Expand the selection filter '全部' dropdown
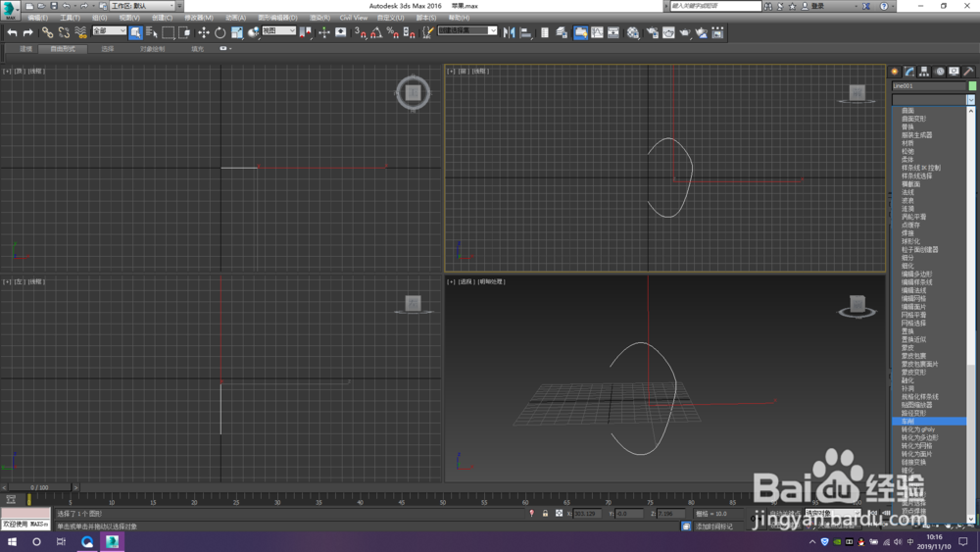This screenshot has height=552, width=980. tap(109, 31)
